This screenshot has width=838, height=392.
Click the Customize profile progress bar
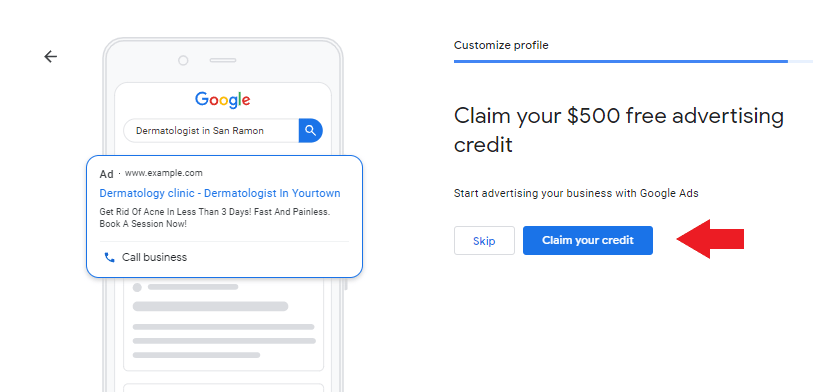(x=633, y=62)
